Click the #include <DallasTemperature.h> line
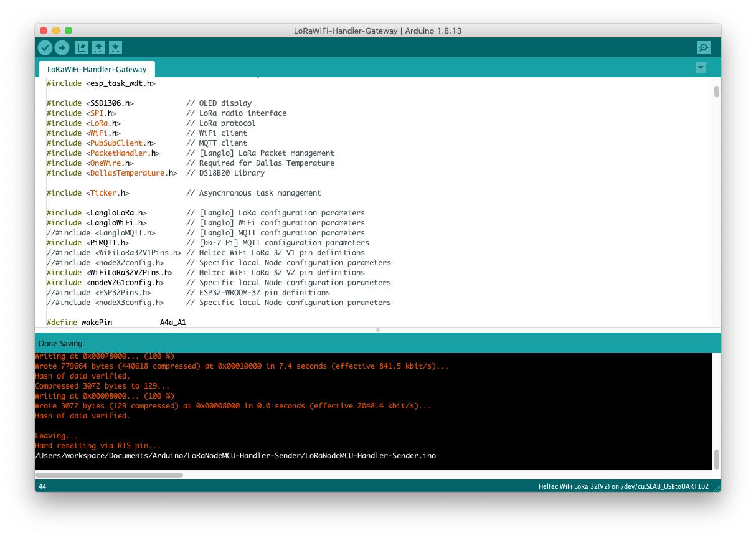This screenshot has height=538, width=756. coord(155,173)
